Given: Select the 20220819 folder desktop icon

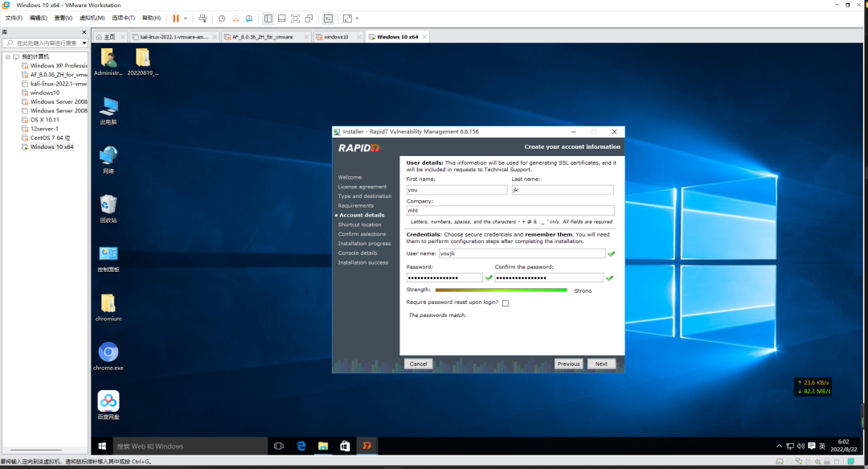Looking at the screenshot, I should click(143, 61).
